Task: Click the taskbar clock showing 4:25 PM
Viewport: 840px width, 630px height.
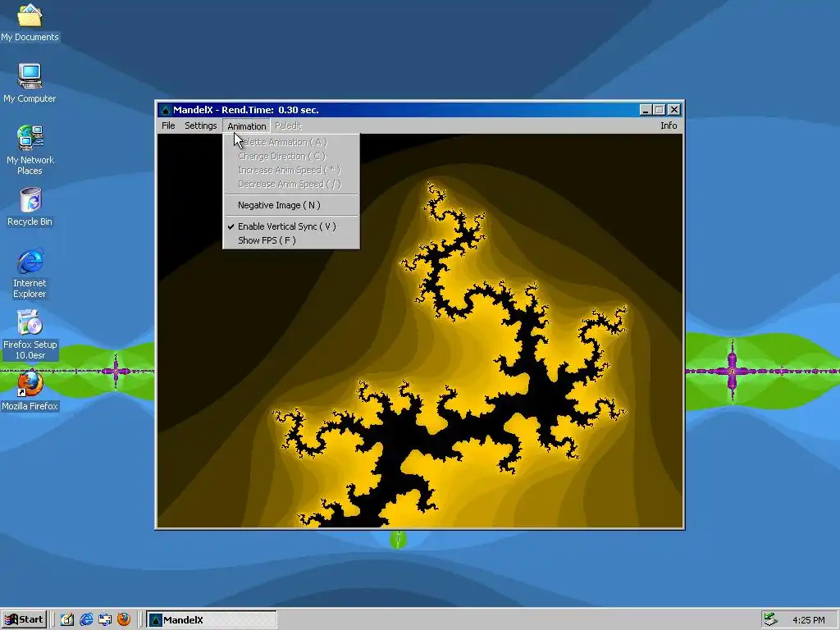Action: [x=808, y=620]
